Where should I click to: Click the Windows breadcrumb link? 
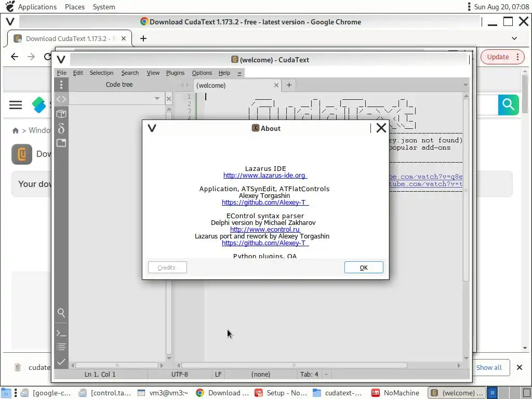39,130
